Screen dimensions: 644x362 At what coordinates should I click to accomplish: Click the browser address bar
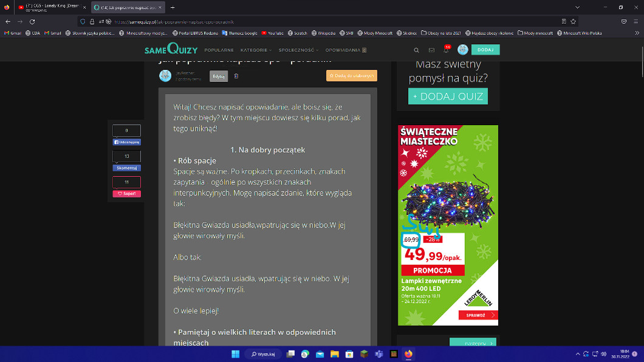point(304,21)
